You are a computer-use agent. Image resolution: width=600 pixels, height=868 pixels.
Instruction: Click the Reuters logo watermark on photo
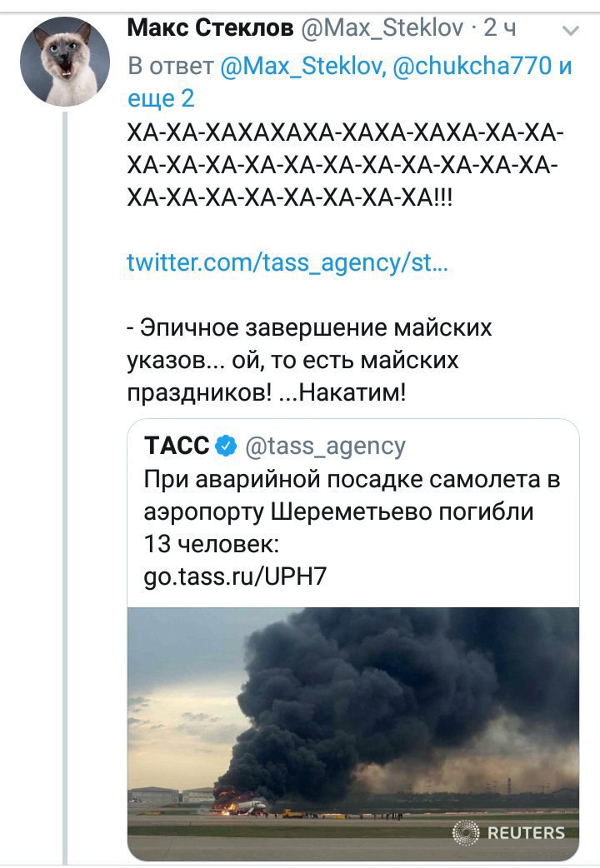click(x=508, y=832)
